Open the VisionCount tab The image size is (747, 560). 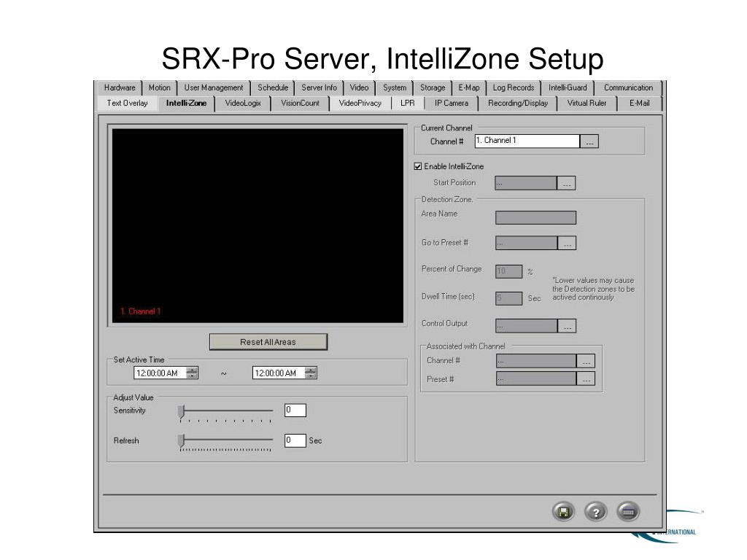tap(300, 103)
